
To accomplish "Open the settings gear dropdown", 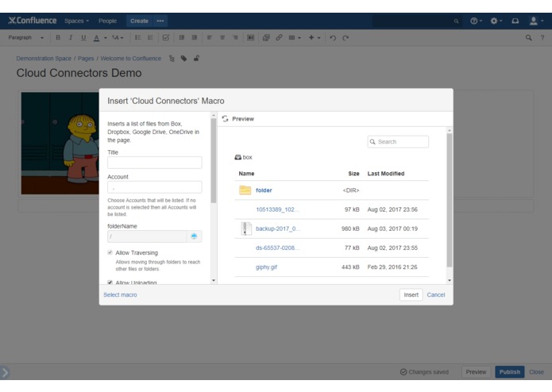I will tap(496, 21).
